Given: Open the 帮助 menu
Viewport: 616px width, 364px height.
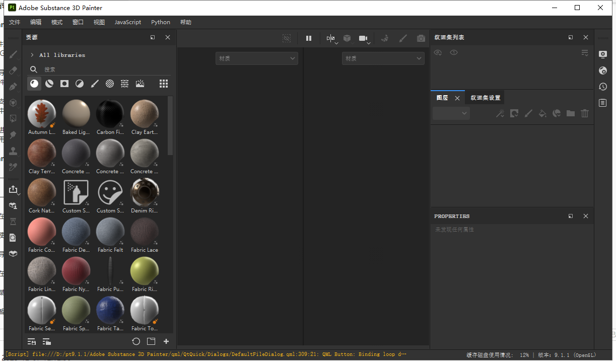Looking at the screenshot, I should tap(186, 22).
